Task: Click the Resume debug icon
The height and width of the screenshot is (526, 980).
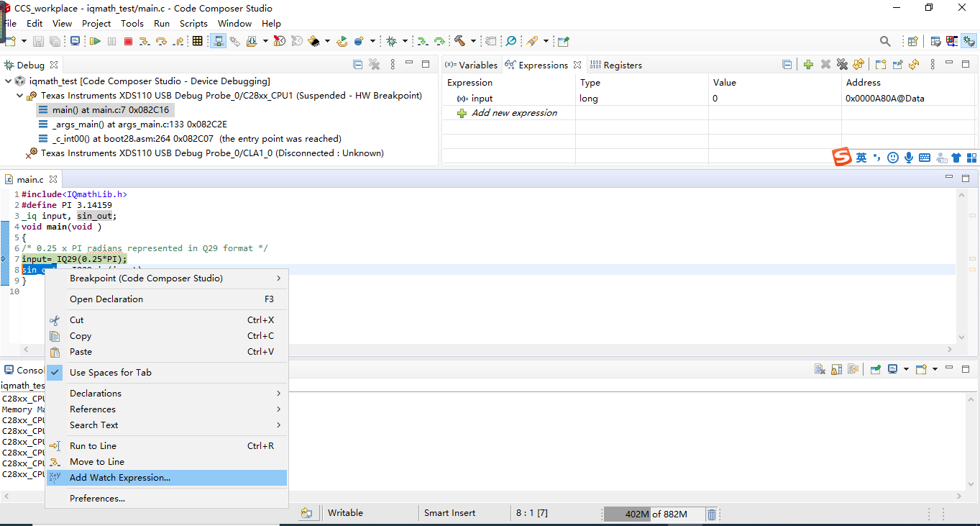Action: (x=96, y=41)
